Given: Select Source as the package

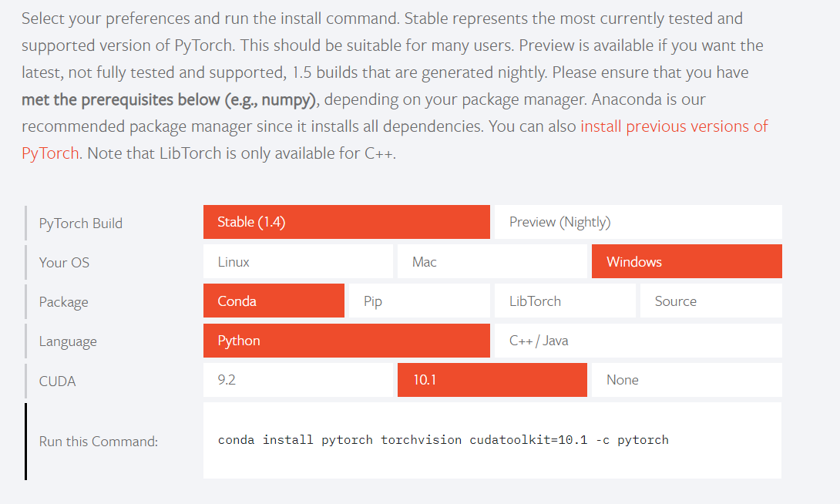Looking at the screenshot, I should 710,301.
